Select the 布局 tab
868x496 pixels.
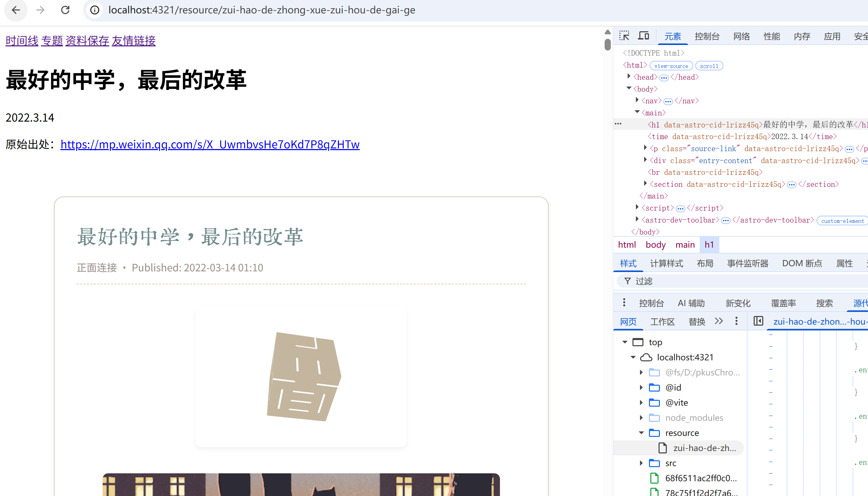(x=705, y=263)
